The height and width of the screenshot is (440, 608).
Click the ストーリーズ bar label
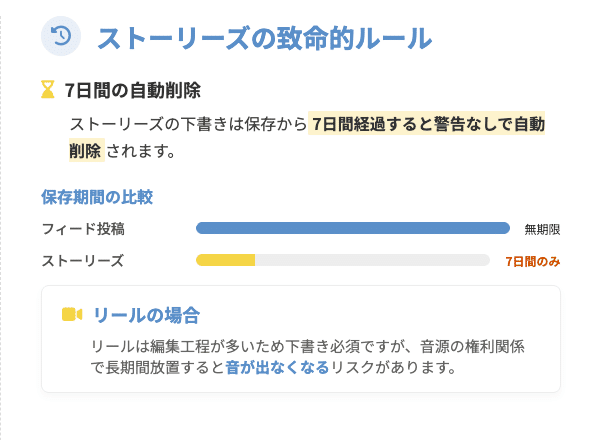(83, 260)
